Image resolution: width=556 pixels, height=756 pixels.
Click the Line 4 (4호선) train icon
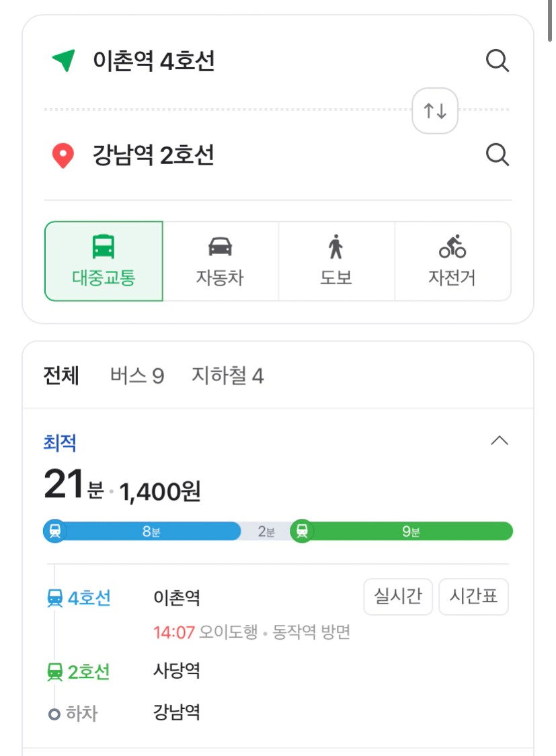[x=55, y=598]
